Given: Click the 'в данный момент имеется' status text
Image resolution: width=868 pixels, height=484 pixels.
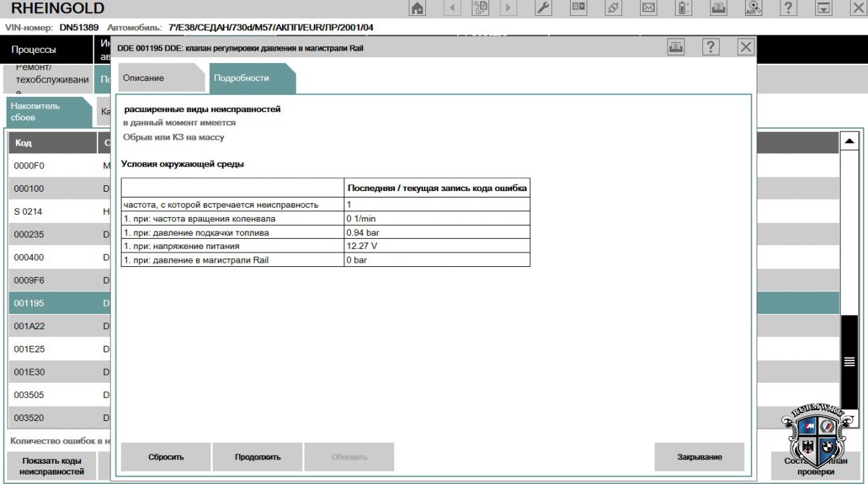Looking at the screenshot, I should [179, 123].
